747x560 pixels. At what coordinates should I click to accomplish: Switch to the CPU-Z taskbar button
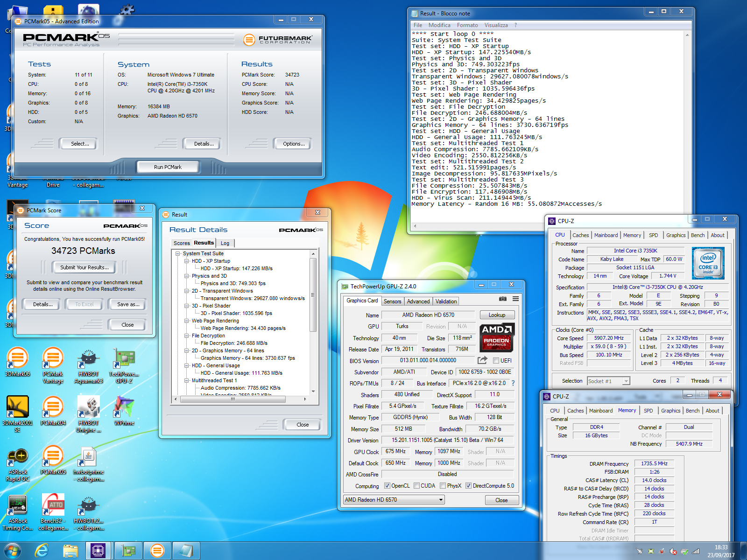[98, 551]
